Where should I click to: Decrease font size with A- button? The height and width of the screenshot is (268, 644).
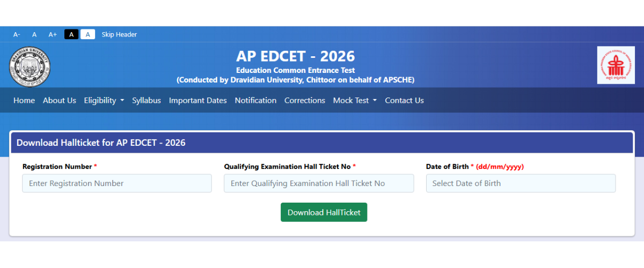point(17,34)
